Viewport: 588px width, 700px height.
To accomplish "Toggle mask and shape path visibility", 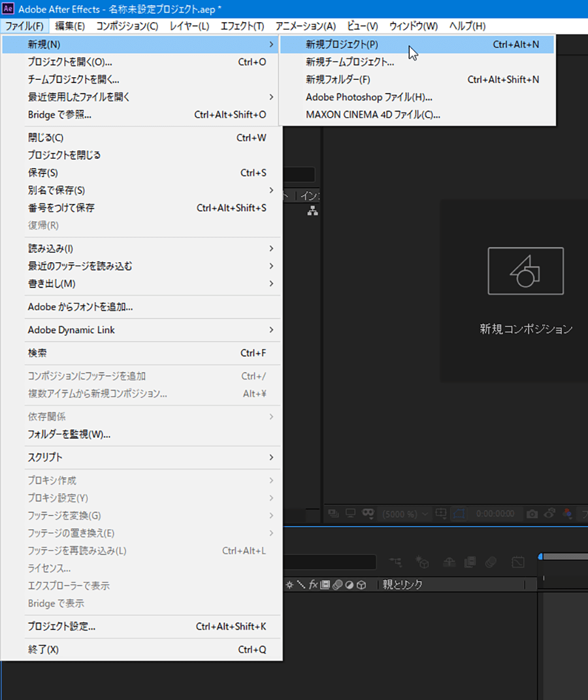I will (x=459, y=513).
